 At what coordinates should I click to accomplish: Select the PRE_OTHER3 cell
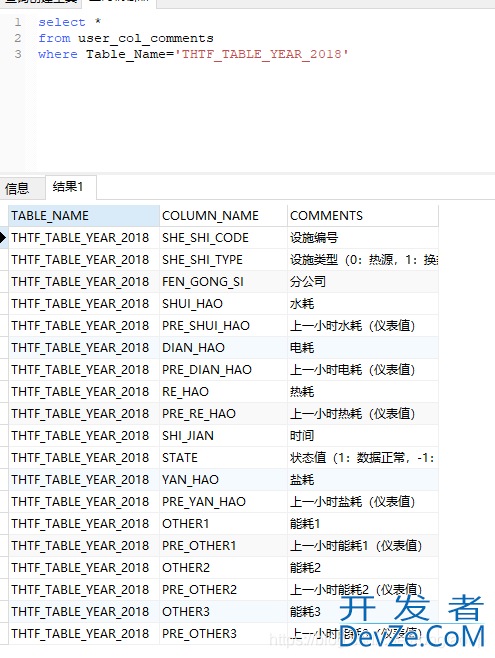pyautogui.click(x=223, y=634)
